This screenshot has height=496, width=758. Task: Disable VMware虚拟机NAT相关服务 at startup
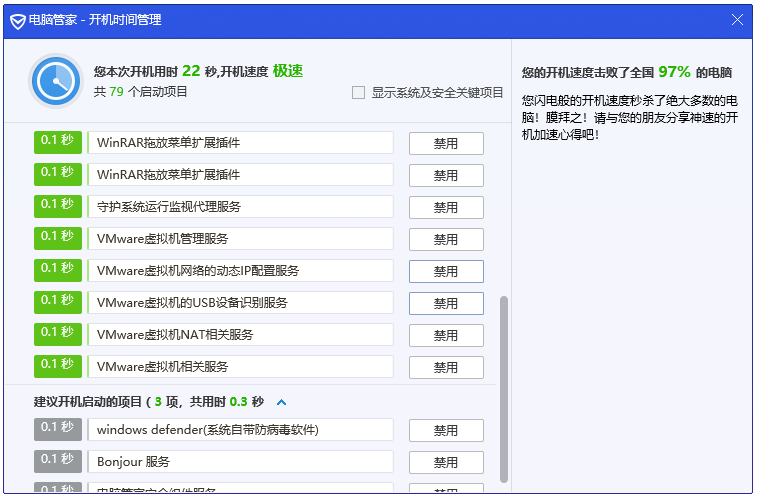pos(446,335)
